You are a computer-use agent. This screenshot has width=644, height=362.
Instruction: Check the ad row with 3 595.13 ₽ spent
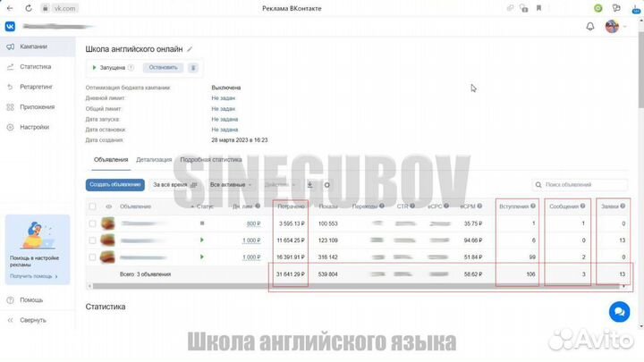coord(92,223)
